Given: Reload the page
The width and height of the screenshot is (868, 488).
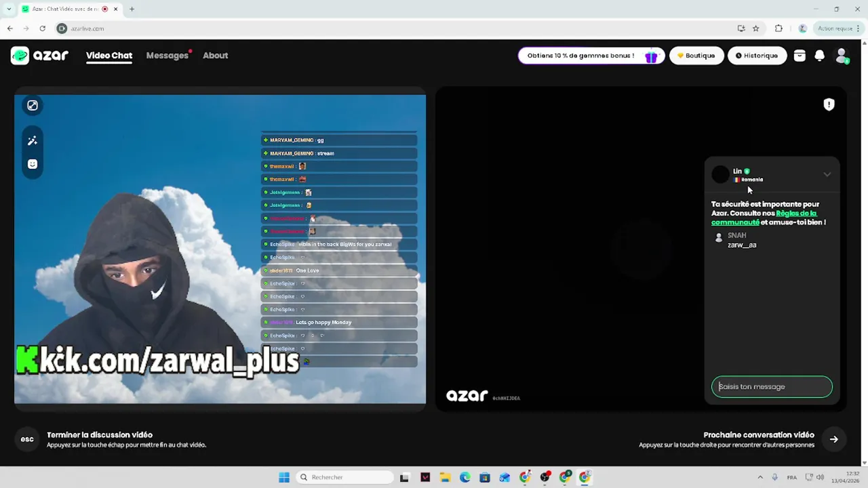Looking at the screenshot, I should (x=42, y=28).
